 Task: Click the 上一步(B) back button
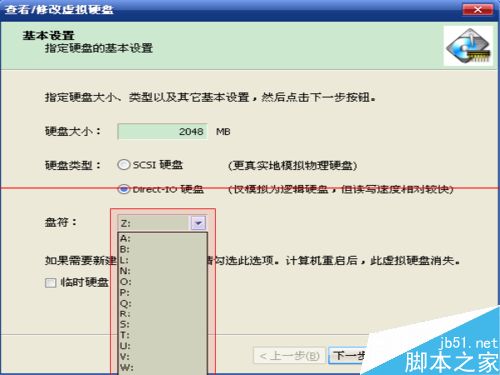pyautogui.click(x=289, y=356)
